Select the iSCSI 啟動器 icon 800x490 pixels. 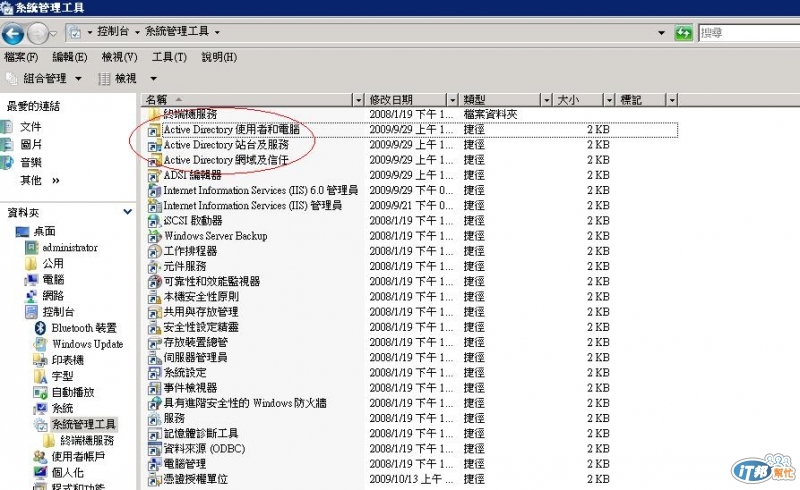point(154,221)
